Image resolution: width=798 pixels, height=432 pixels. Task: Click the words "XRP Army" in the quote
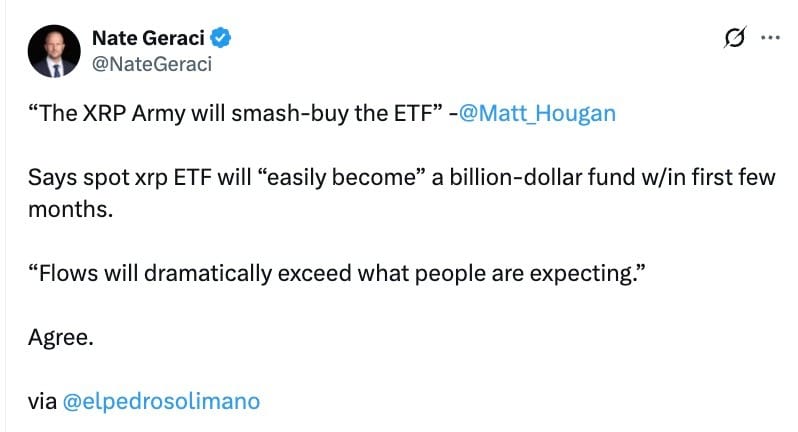point(123,113)
